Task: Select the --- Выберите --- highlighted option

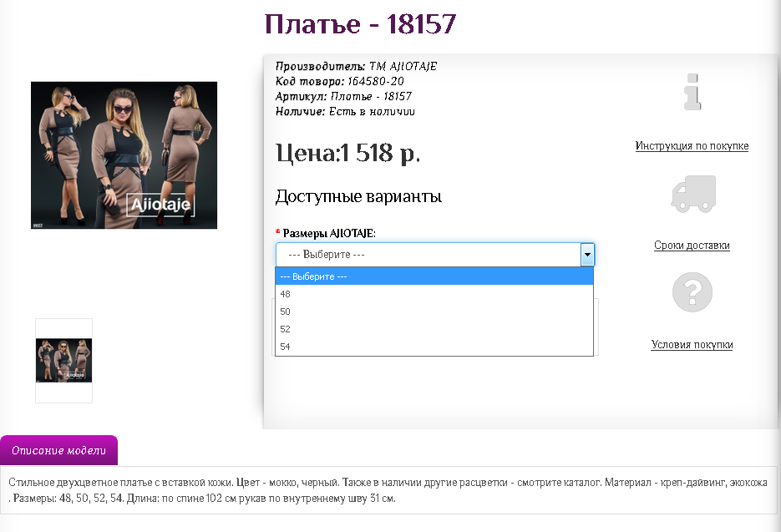Action: (x=434, y=276)
